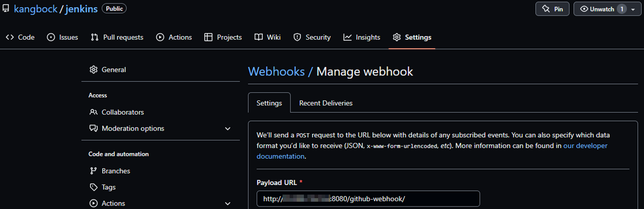Click the 'Access' section heading
This screenshot has width=644, height=209.
point(98,95)
